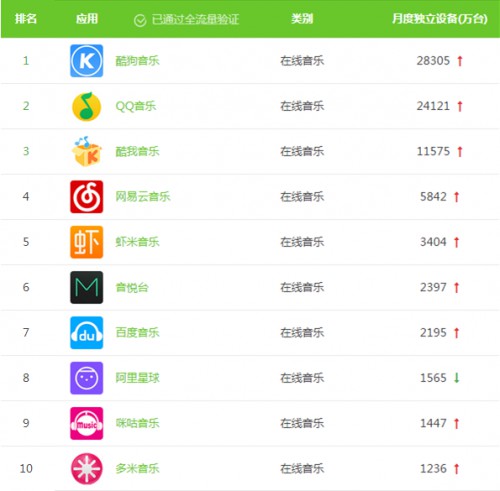
Task: Open the 酷我音乐 app link
Action: pos(137,151)
